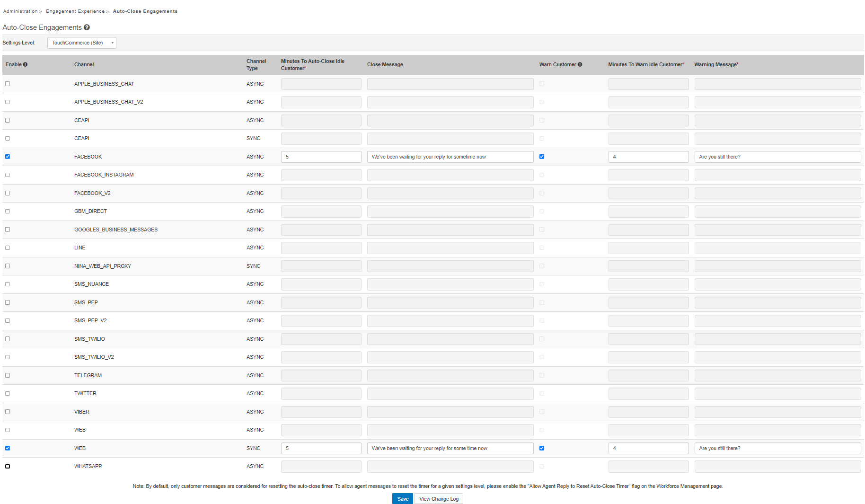
Task: Enable auto-close for WHATSAPP channel
Action: pyautogui.click(x=8, y=466)
